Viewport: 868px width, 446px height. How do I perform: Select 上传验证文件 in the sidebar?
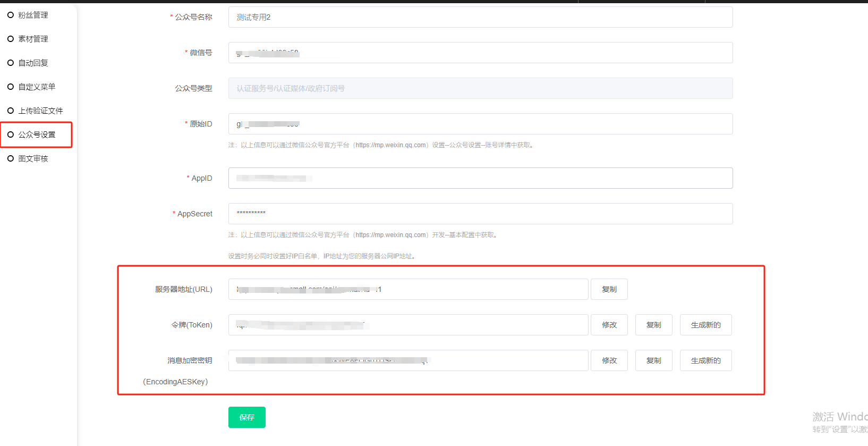pos(40,111)
